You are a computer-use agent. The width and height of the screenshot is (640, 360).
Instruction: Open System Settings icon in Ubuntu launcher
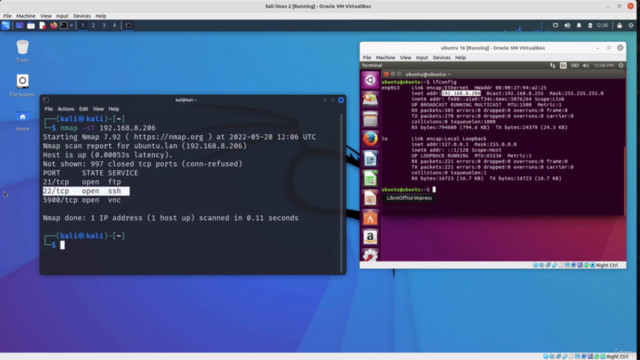(x=370, y=255)
